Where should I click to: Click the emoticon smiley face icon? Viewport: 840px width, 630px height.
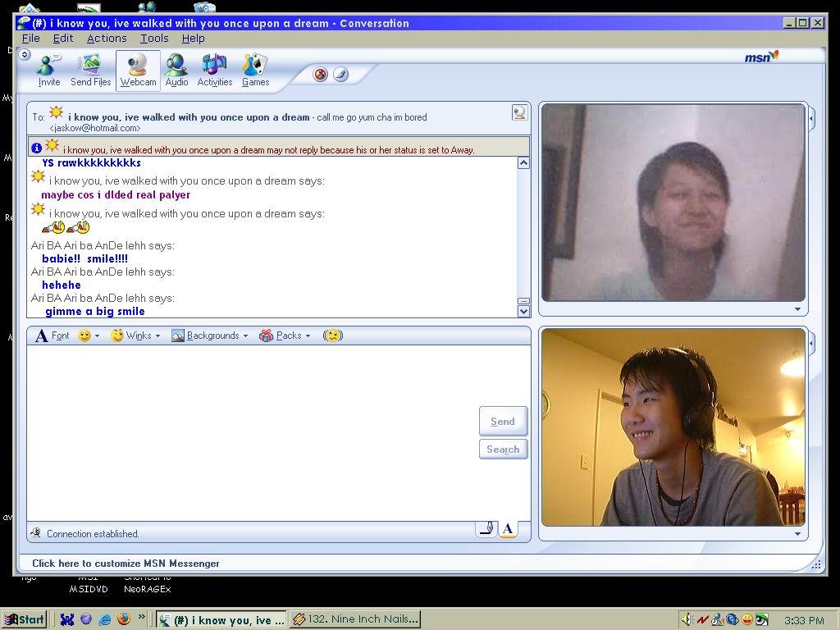coord(84,336)
